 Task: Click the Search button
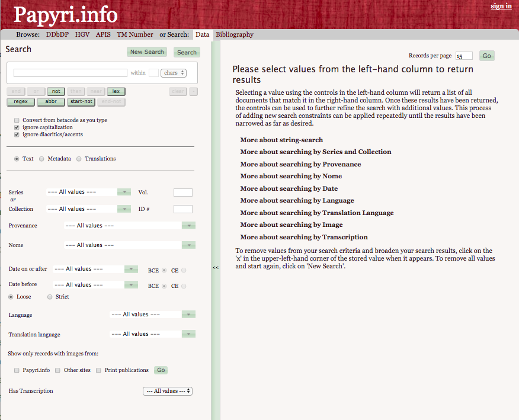point(187,52)
